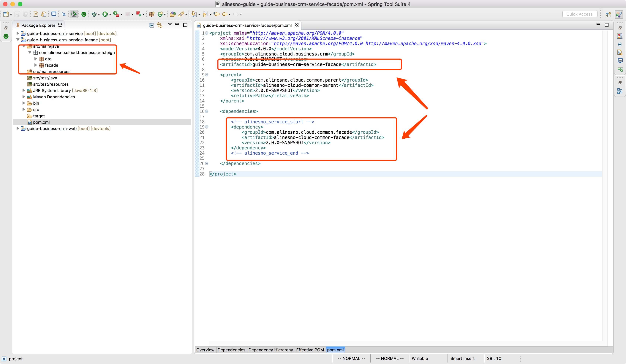The image size is (626, 364).
Task: Click the green Spring Boot dashboard icon
Action: click(x=84, y=14)
